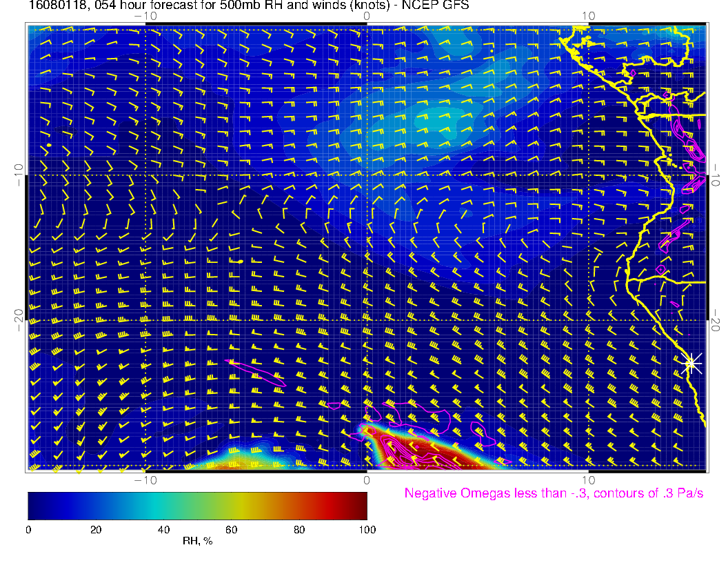Click colorbar tick label 60
Viewport: 728px width, 563px height.
231,530
